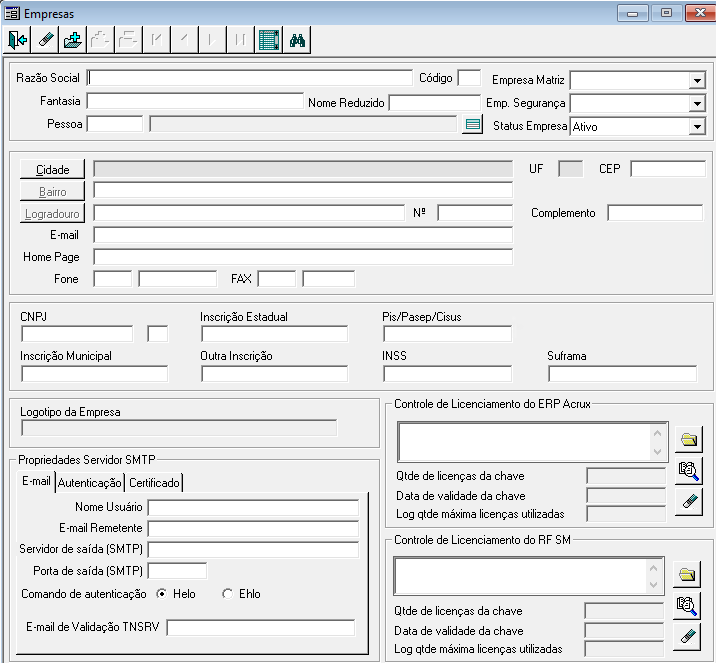Viewport: 716px width, 663px height.
Task: Switch to the E-mail SMTP tab
Action: click(36, 481)
